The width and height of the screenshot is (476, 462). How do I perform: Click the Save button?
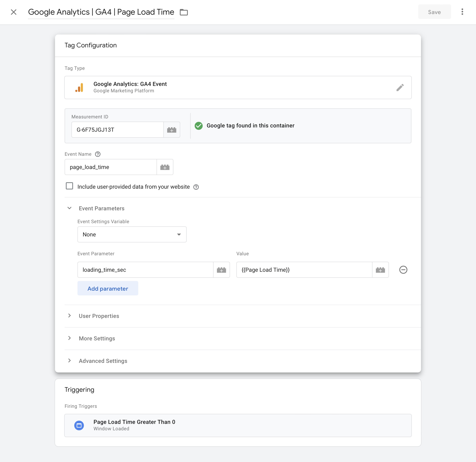click(434, 12)
